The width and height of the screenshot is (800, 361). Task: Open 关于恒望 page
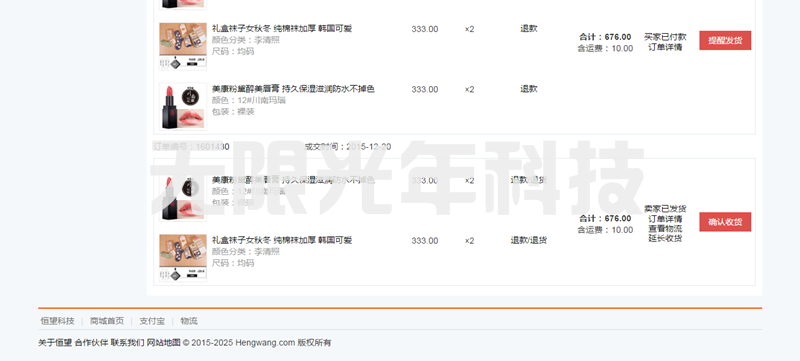[55, 343]
